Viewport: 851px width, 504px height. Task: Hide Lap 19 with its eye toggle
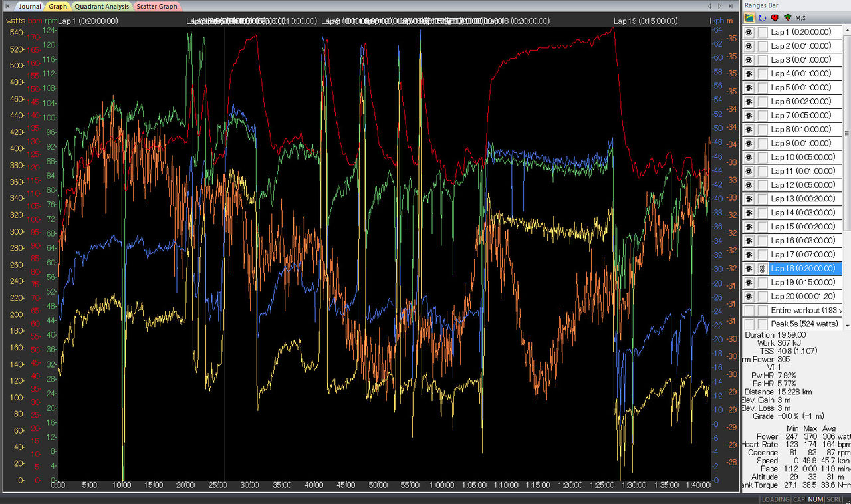tap(749, 283)
